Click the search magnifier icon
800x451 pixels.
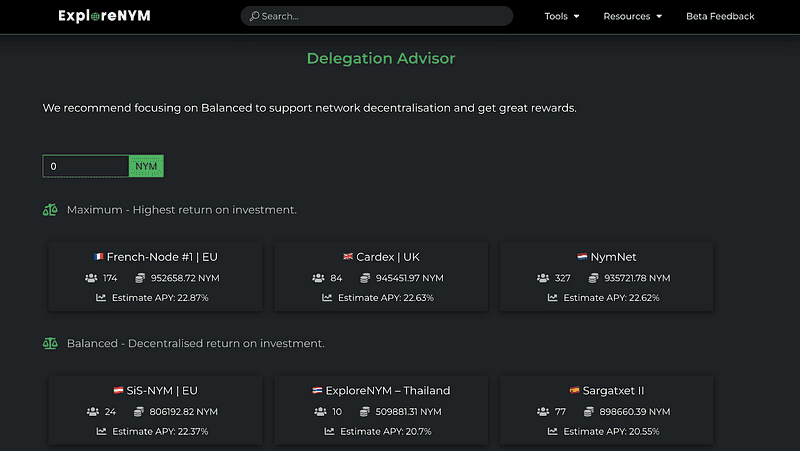[254, 16]
